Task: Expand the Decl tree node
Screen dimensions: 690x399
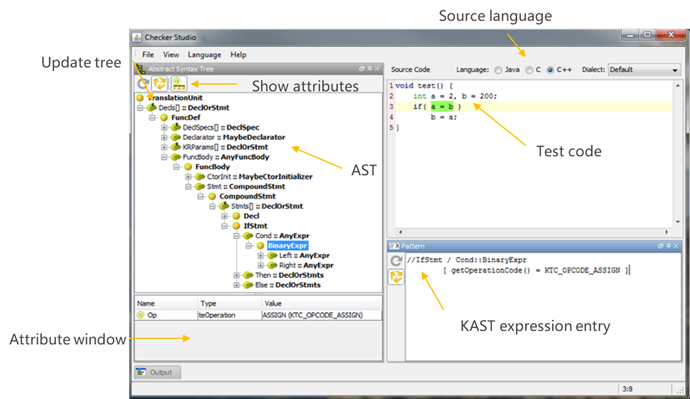Action: (x=224, y=216)
